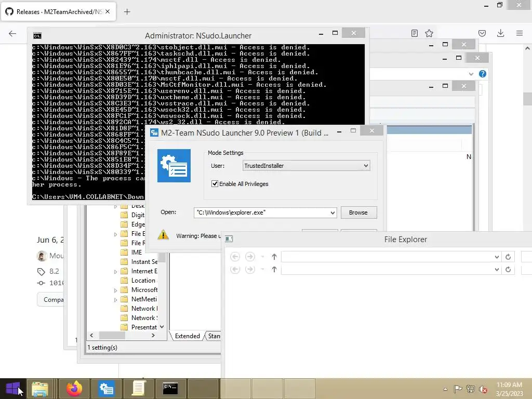Switch to the Extended tab
This screenshot has width=532, height=399.
[187, 336]
